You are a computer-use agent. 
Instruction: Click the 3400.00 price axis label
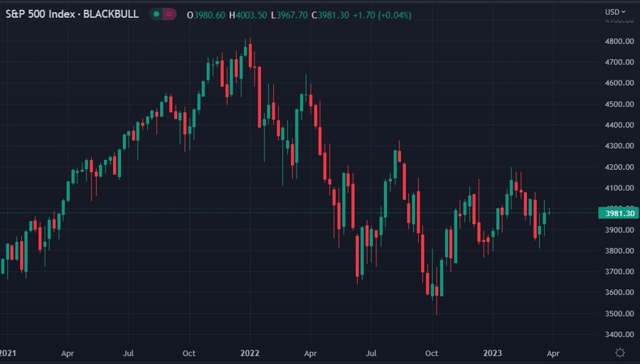(619, 334)
